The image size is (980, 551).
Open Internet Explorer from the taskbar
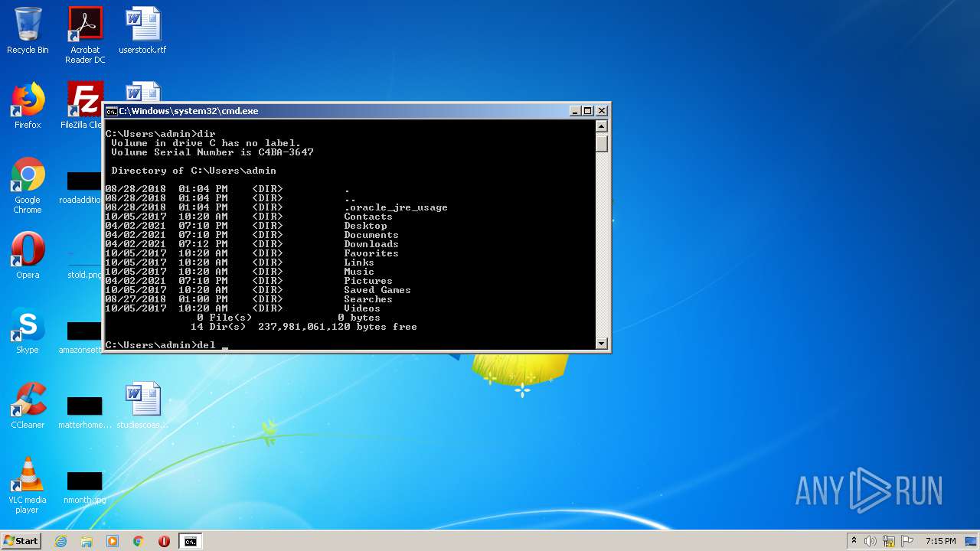point(60,541)
